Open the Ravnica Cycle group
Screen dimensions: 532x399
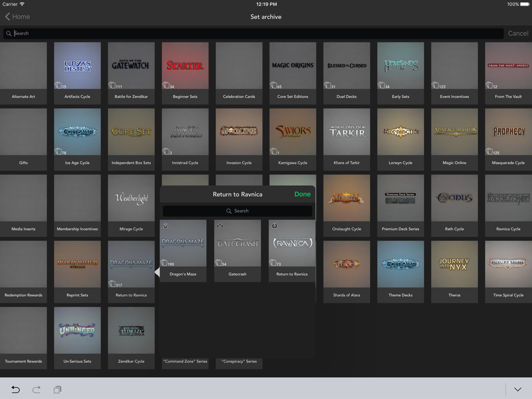point(509,205)
